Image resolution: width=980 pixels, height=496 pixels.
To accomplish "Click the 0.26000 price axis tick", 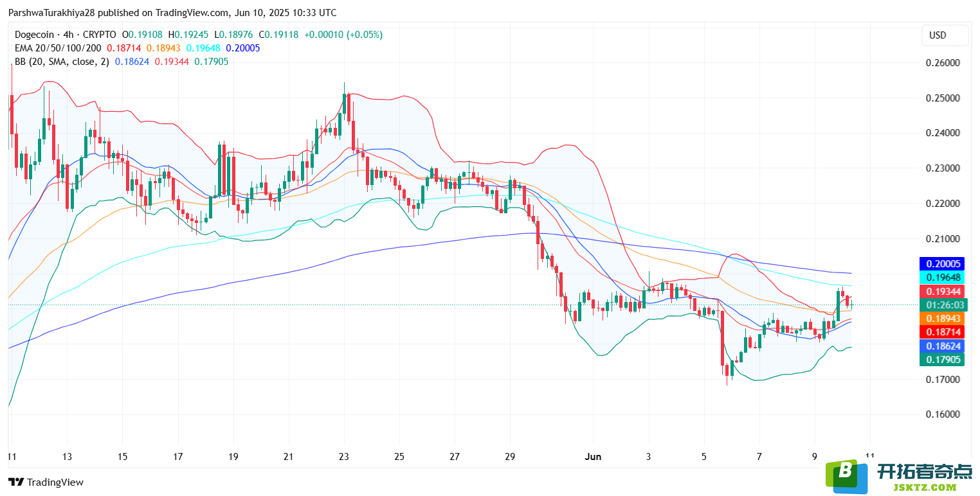I will [x=943, y=63].
